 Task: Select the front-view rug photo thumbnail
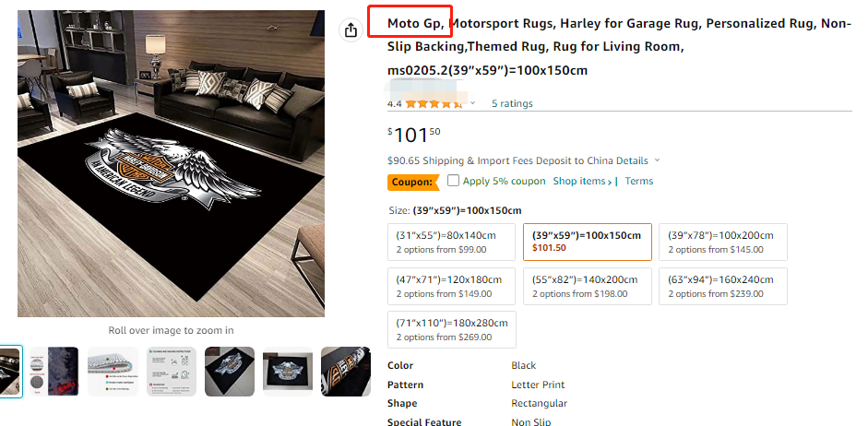(287, 372)
